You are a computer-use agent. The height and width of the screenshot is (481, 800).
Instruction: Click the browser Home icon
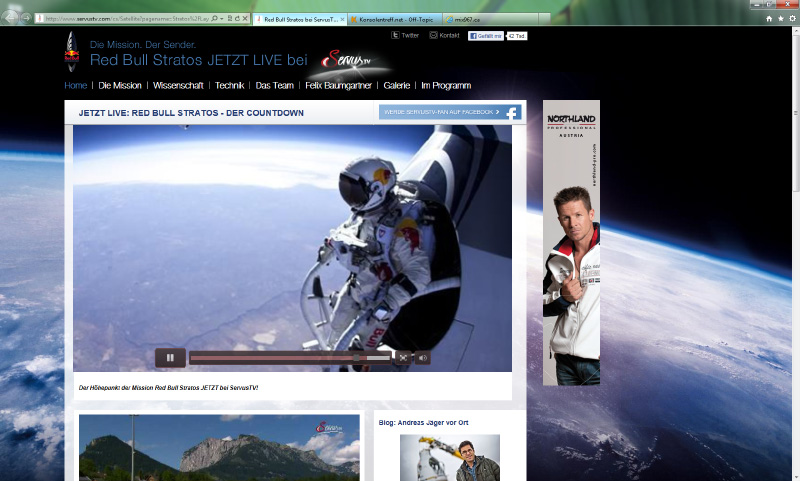pyautogui.click(x=769, y=18)
